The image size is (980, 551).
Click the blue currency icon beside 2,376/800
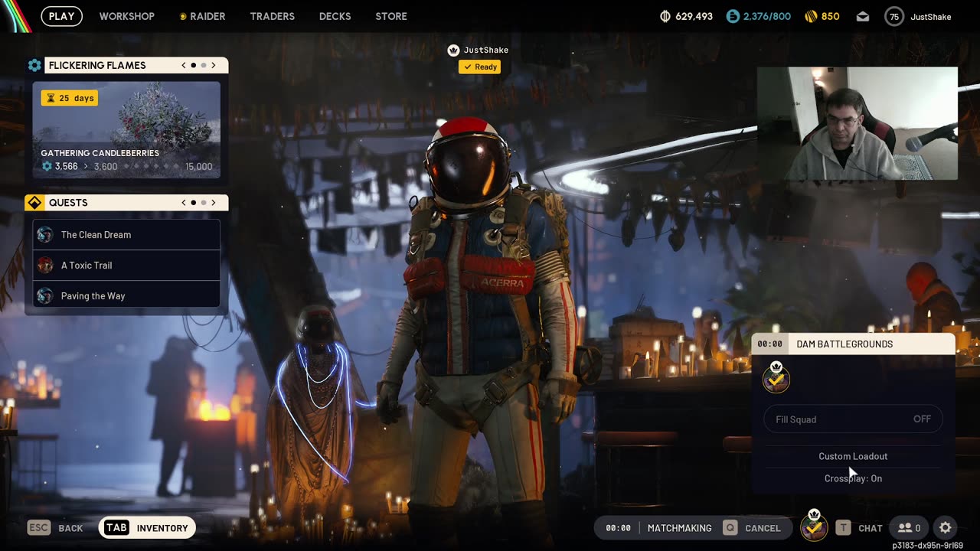click(x=733, y=16)
